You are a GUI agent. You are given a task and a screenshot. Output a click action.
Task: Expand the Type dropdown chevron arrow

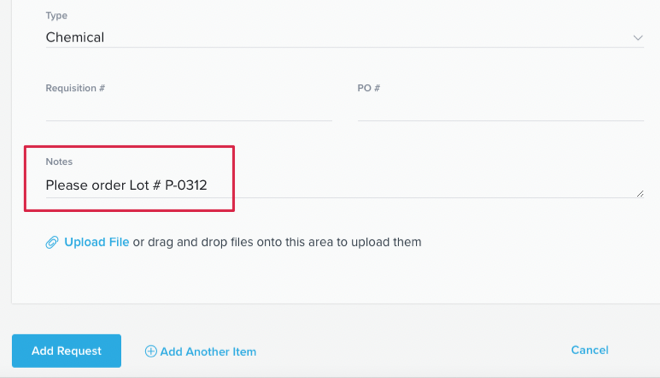(638, 38)
